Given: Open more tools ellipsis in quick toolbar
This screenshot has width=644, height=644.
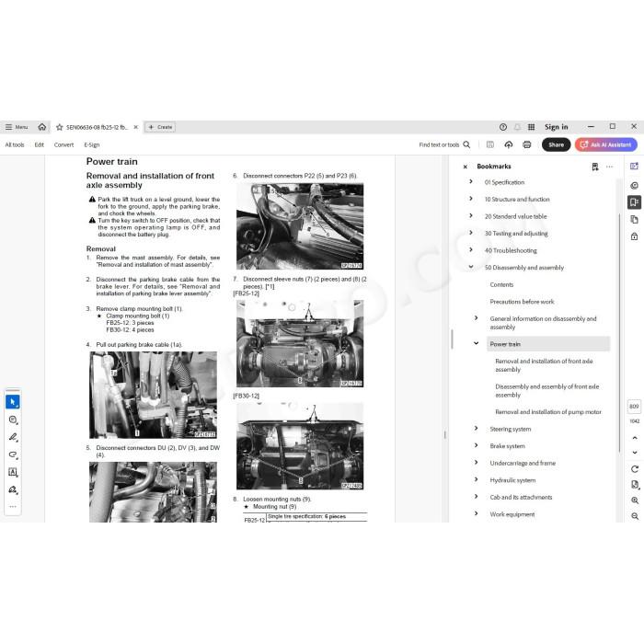Looking at the screenshot, I should (x=13, y=506).
